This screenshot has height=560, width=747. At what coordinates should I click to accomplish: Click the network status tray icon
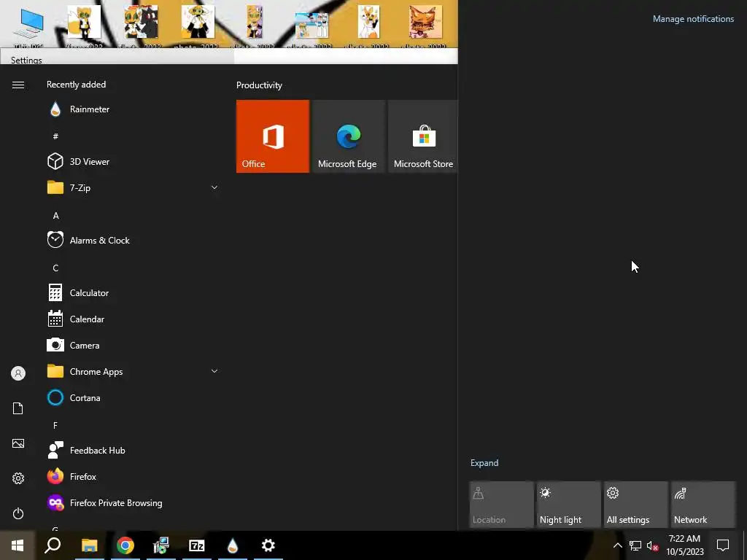tap(635, 545)
